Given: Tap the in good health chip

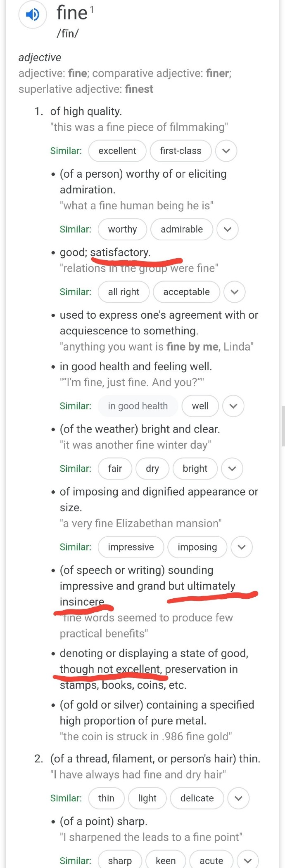Looking at the screenshot, I should [x=138, y=406].
